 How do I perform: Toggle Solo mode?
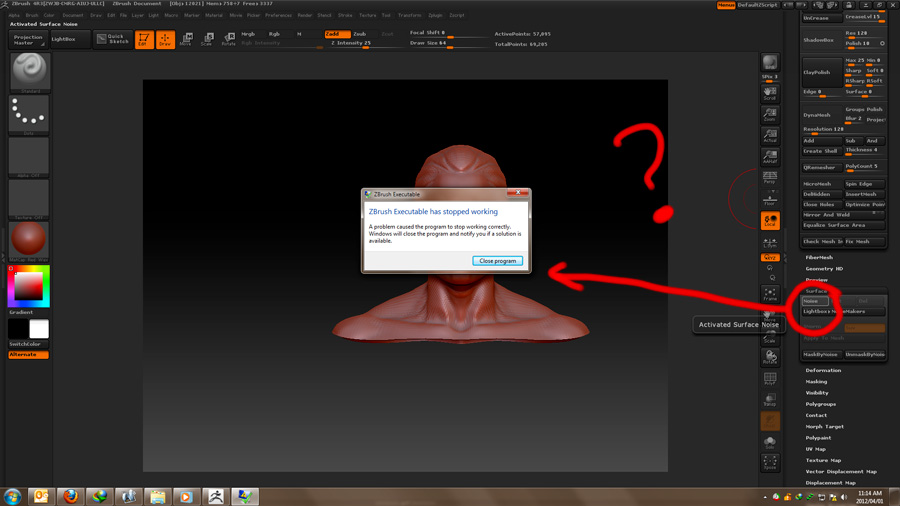[770, 442]
